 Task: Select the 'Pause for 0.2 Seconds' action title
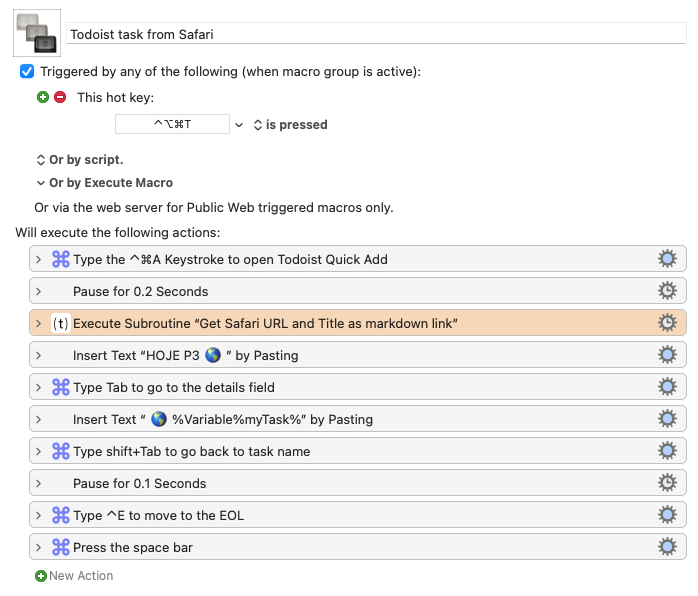click(141, 292)
